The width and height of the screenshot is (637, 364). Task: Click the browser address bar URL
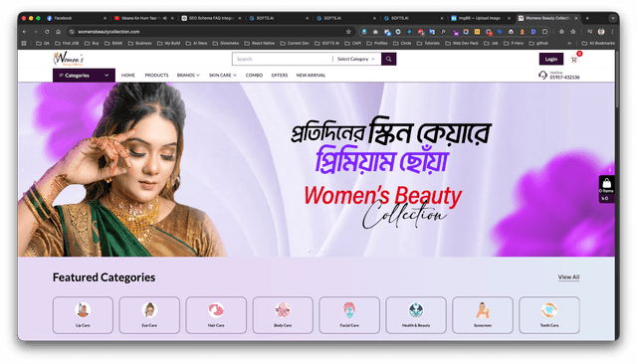click(108, 32)
